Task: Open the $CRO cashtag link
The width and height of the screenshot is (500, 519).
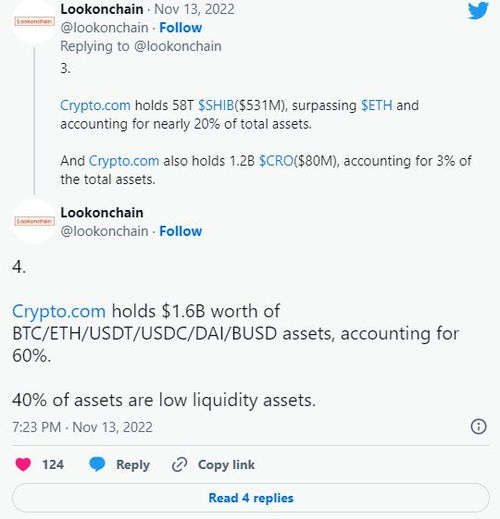Action: point(276,161)
